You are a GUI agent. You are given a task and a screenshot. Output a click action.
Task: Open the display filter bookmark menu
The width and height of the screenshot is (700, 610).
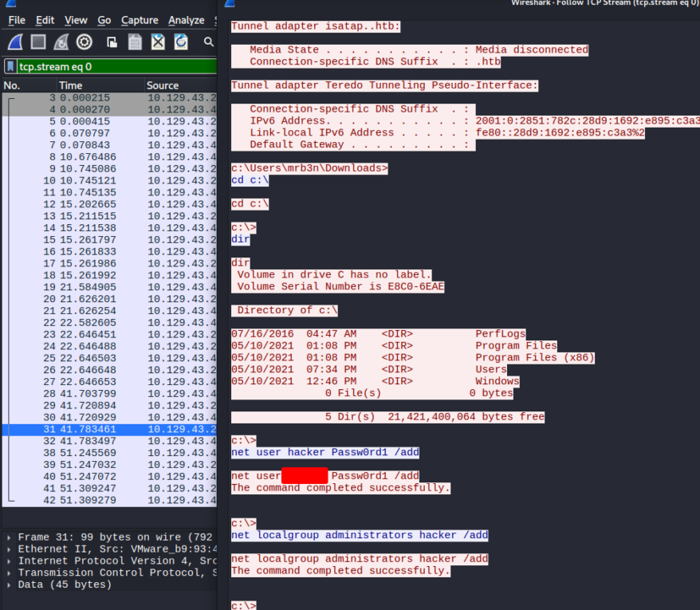(10, 66)
